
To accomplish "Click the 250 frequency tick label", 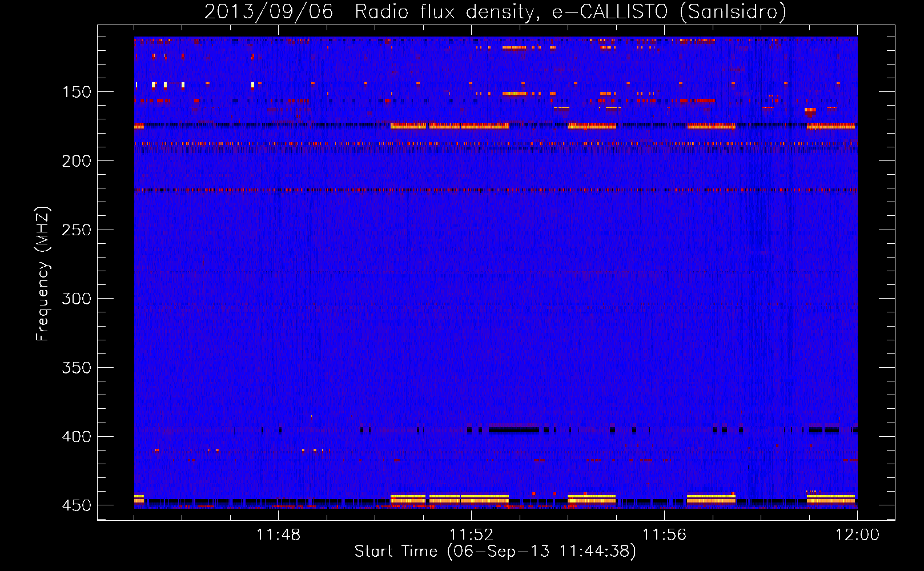I will coord(77,230).
